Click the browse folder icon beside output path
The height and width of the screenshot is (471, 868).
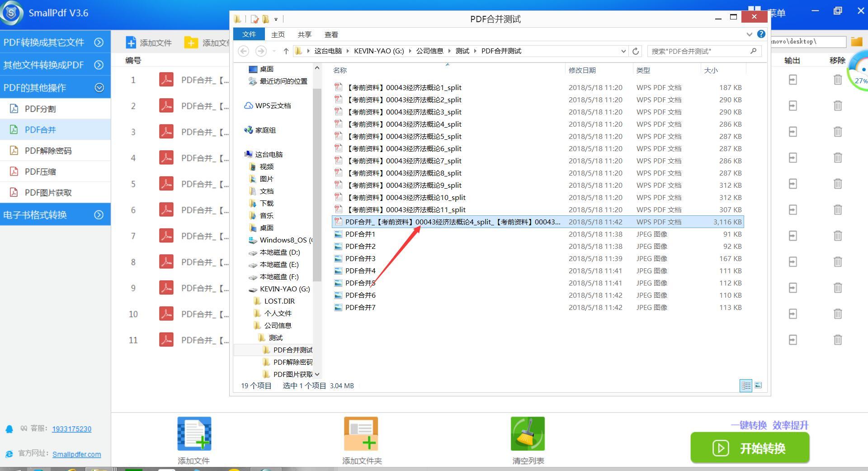[856, 42]
